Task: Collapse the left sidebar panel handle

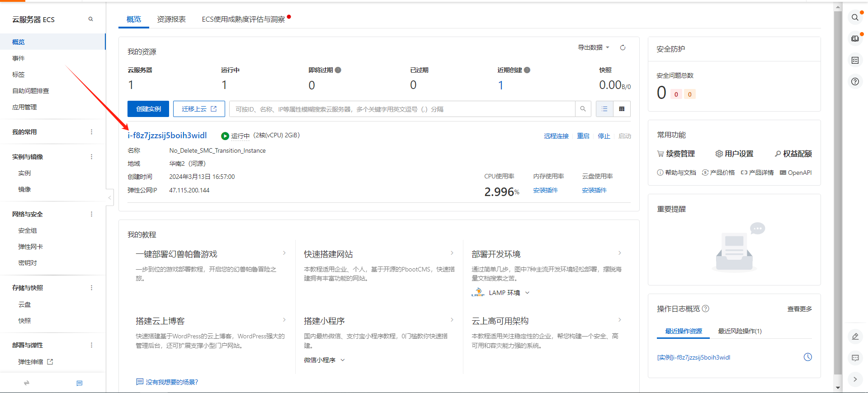Action: point(109,197)
